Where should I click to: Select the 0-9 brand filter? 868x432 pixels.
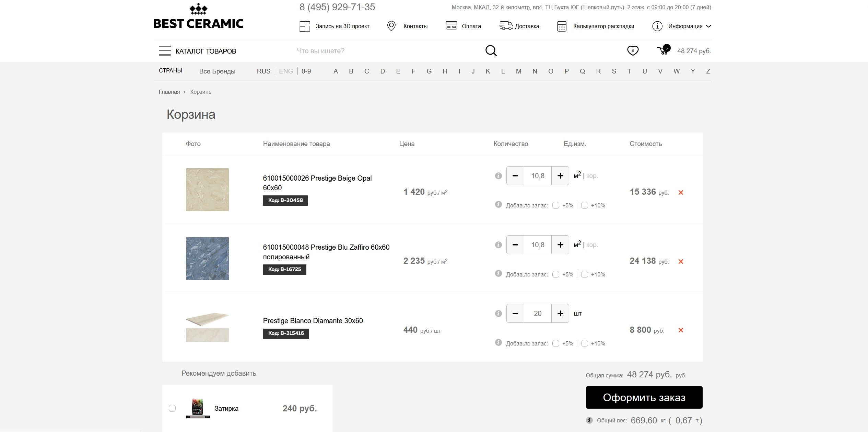[306, 71]
